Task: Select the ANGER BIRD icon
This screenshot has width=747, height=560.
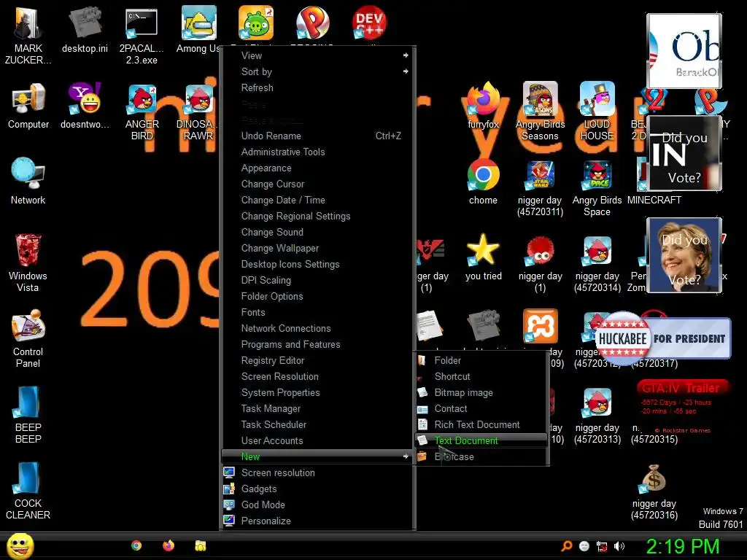Action: point(142,112)
